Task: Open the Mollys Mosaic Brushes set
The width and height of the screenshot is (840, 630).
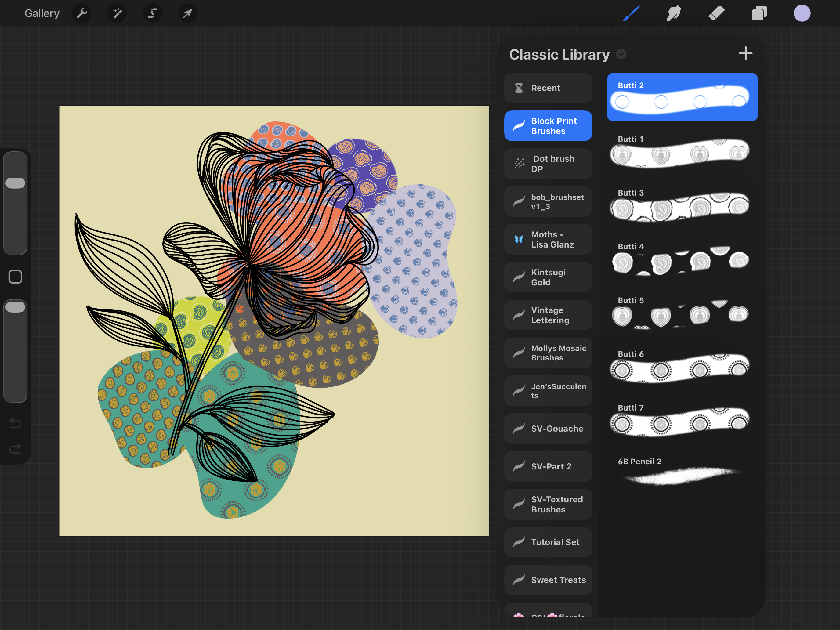Action: [548, 353]
